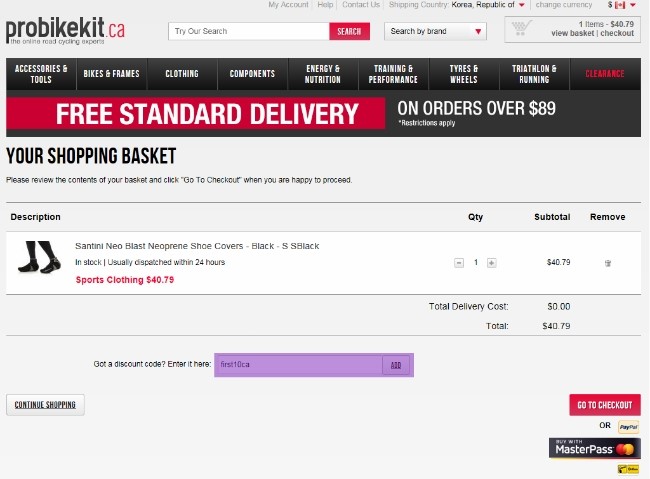Expand the Shipping Country dropdown
This screenshot has height=479, width=650.
521,5
